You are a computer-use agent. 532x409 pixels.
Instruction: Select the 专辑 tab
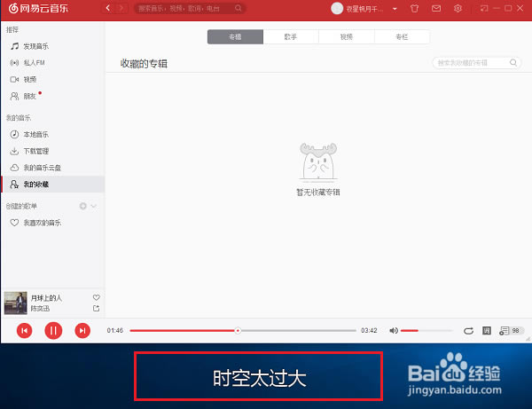(x=235, y=36)
